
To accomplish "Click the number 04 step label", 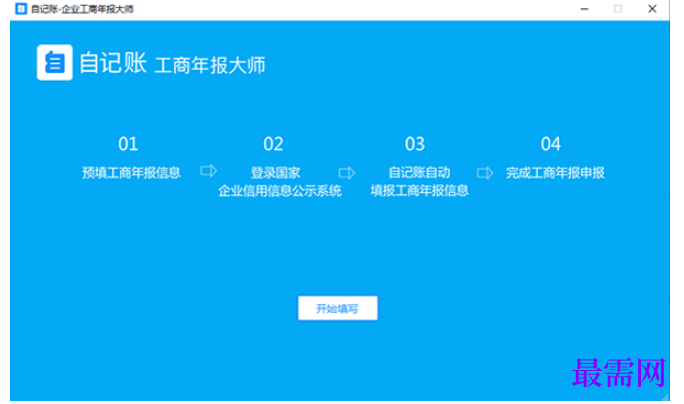I will (551, 144).
